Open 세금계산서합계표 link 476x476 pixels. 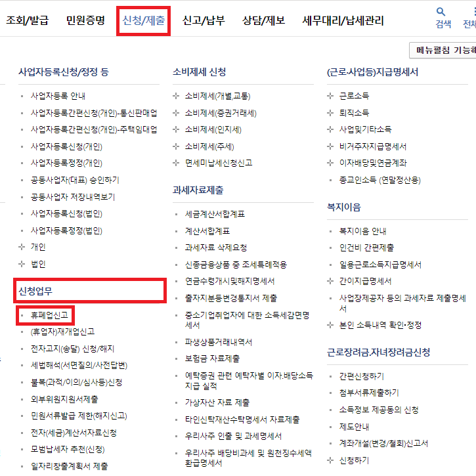tap(215, 214)
